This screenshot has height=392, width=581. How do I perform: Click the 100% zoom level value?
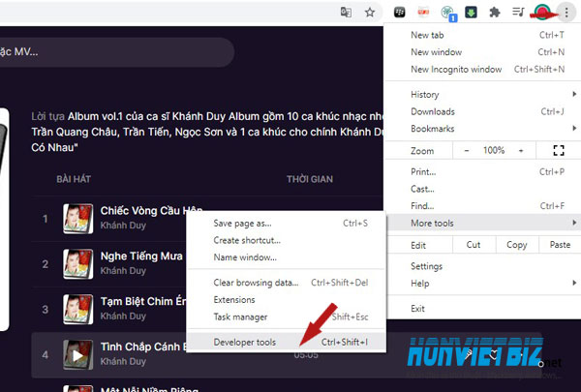(x=494, y=150)
